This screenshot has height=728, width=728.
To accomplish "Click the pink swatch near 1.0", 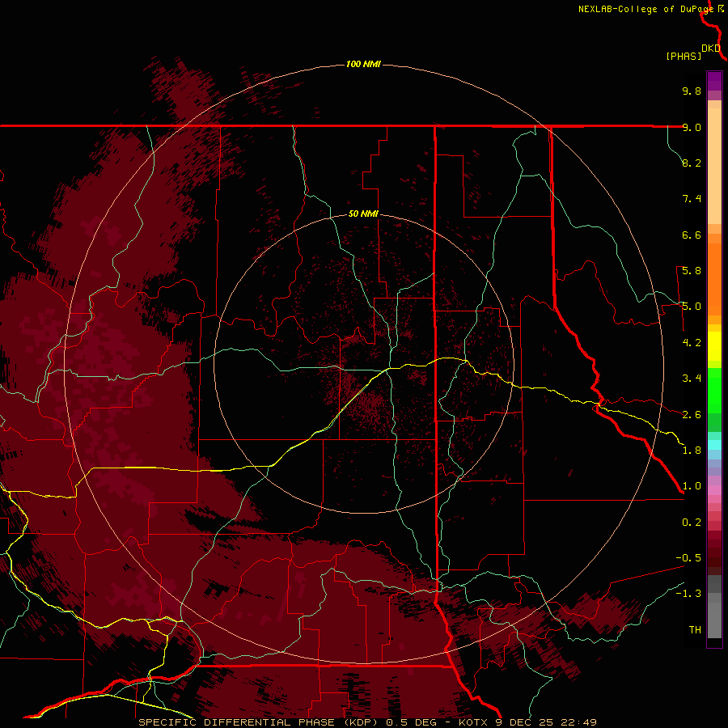I will (714, 490).
